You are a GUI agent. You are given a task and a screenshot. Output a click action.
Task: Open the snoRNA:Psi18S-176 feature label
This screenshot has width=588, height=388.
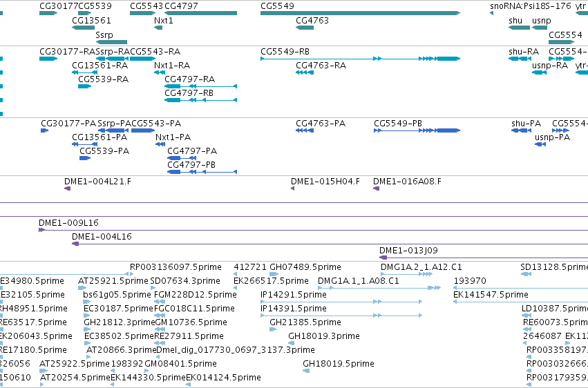(530, 6)
